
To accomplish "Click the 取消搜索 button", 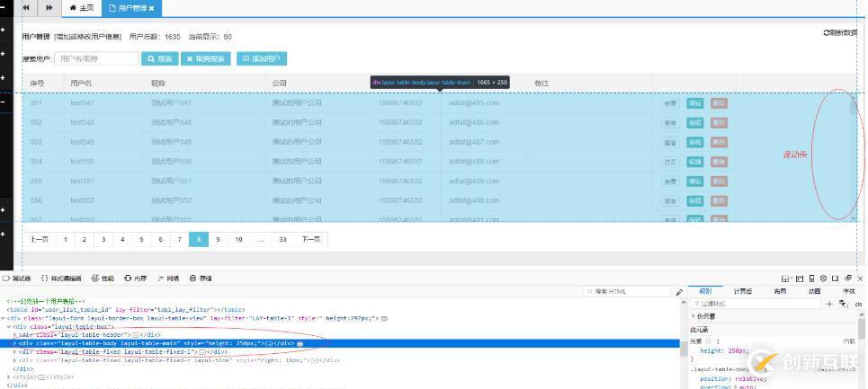I will (x=205, y=58).
